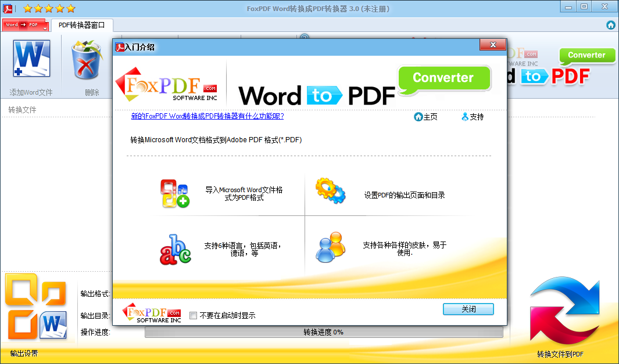Click text 设置PDF的输出页面和目录

405,195
